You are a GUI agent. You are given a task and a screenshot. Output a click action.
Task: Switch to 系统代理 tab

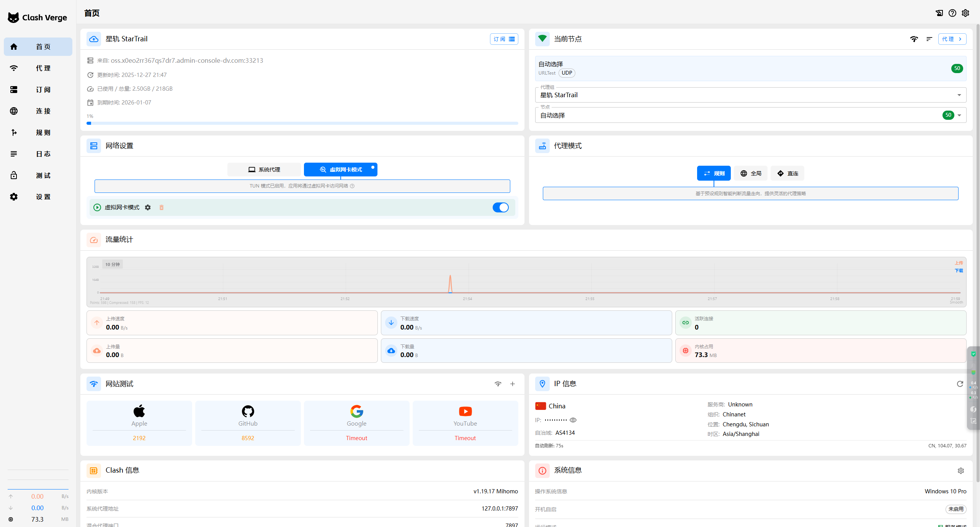[264, 170]
